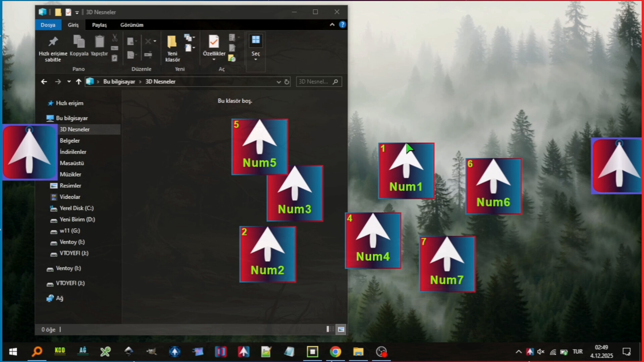Open the Dosya menu tab
The height and width of the screenshot is (362, 644).
[48, 25]
